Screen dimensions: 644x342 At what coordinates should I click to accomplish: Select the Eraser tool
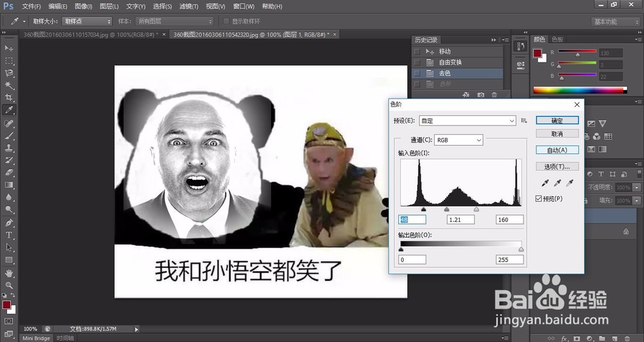coord(8,173)
